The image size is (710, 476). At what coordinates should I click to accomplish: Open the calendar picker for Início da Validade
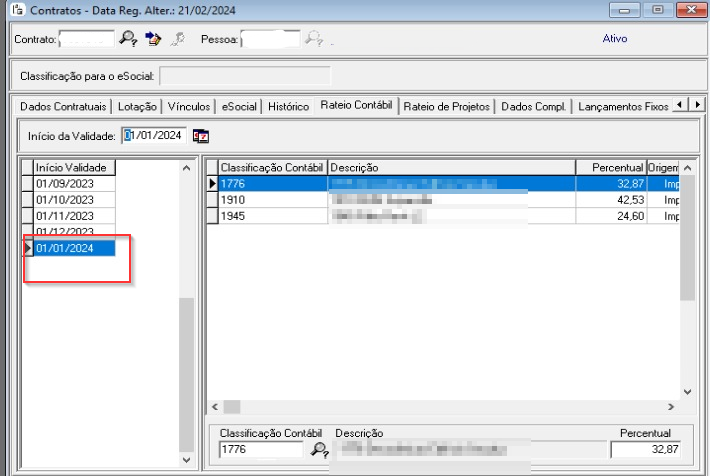tap(200, 136)
